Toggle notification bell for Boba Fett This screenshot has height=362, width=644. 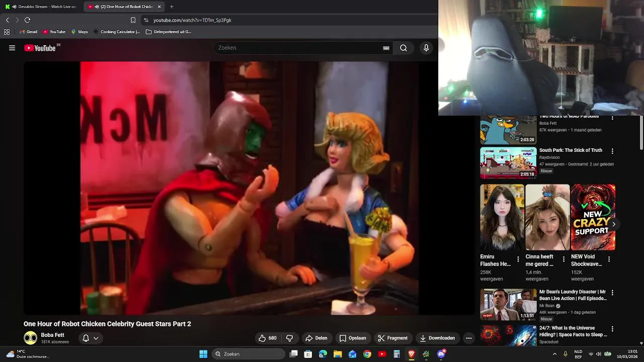(x=86, y=338)
